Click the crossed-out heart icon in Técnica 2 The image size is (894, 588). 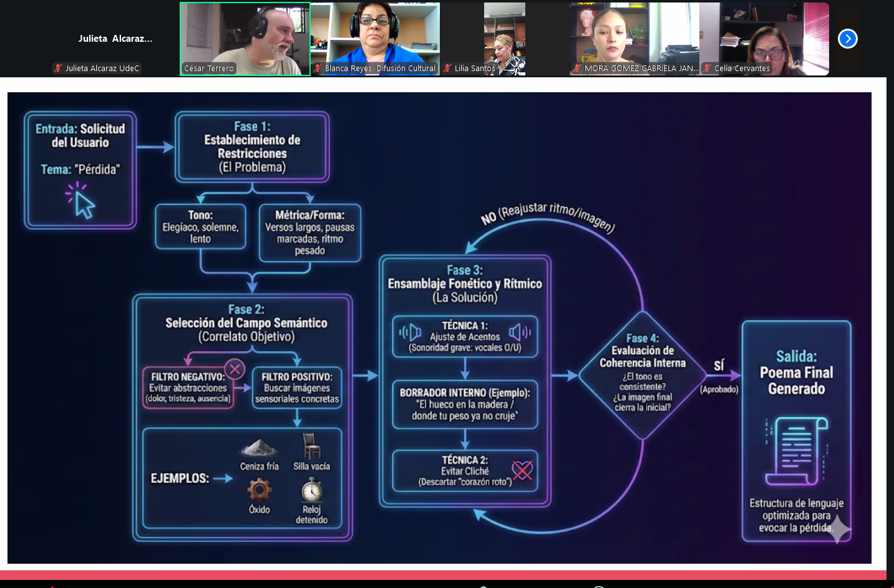coord(522,470)
